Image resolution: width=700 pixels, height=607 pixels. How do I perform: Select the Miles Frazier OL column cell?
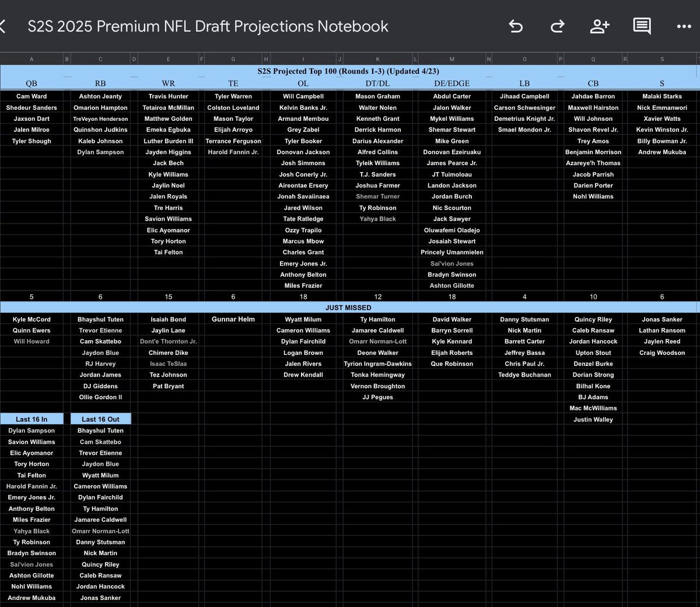tap(303, 285)
